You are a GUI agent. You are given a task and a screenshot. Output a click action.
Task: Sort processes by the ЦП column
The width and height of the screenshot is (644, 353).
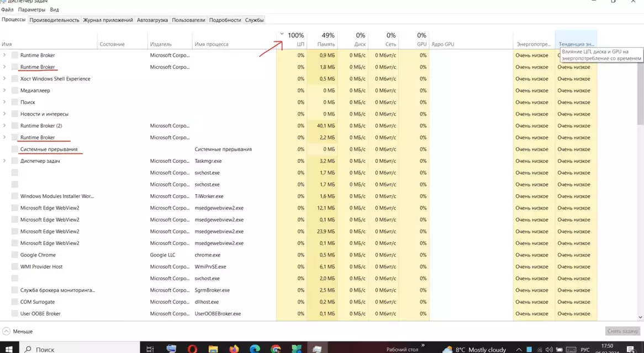click(x=292, y=40)
